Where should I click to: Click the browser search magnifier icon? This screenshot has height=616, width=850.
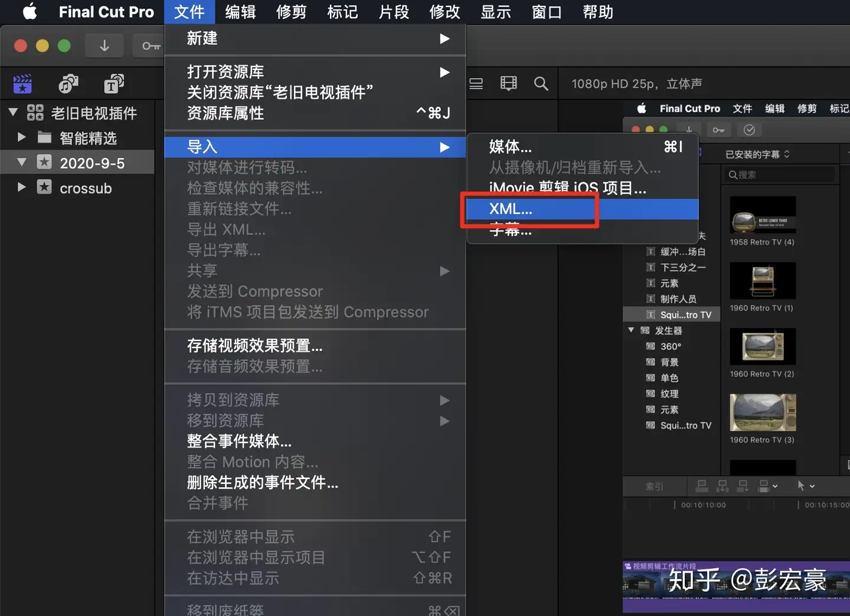tap(541, 84)
